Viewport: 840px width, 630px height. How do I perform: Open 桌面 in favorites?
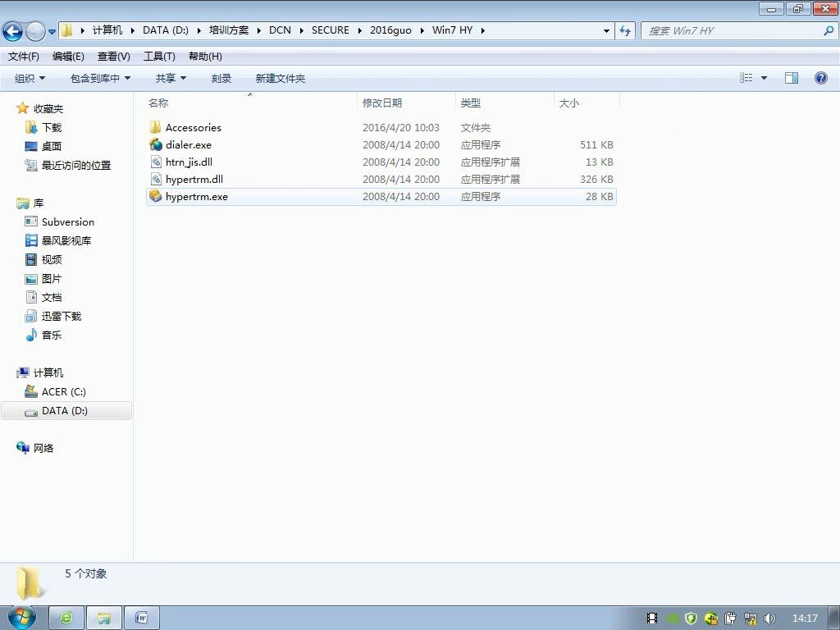coord(52,146)
